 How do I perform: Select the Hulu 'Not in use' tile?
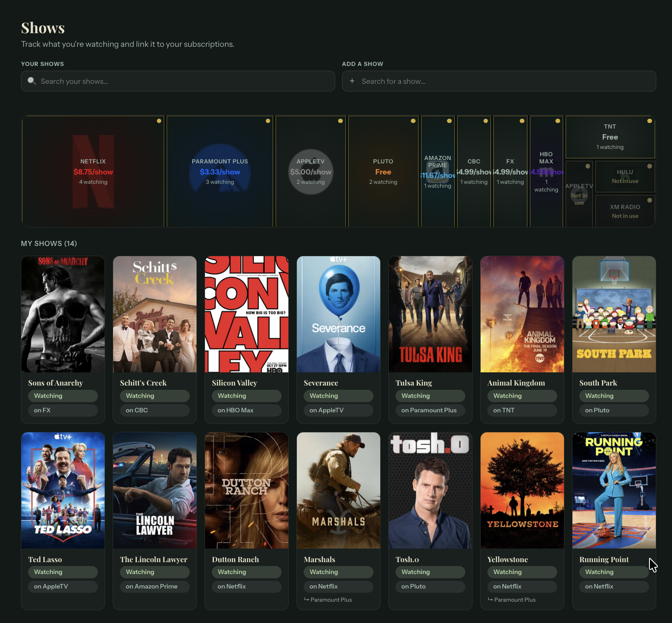click(x=625, y=177)
